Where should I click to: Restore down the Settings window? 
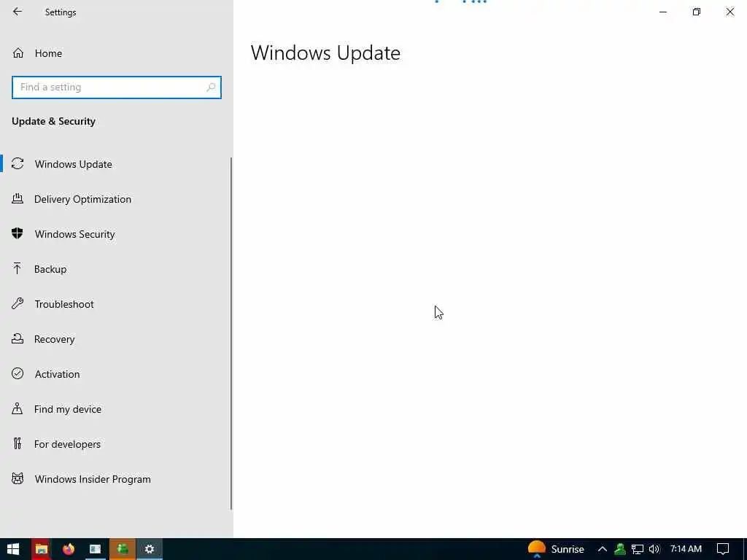(x=697, y=12)
